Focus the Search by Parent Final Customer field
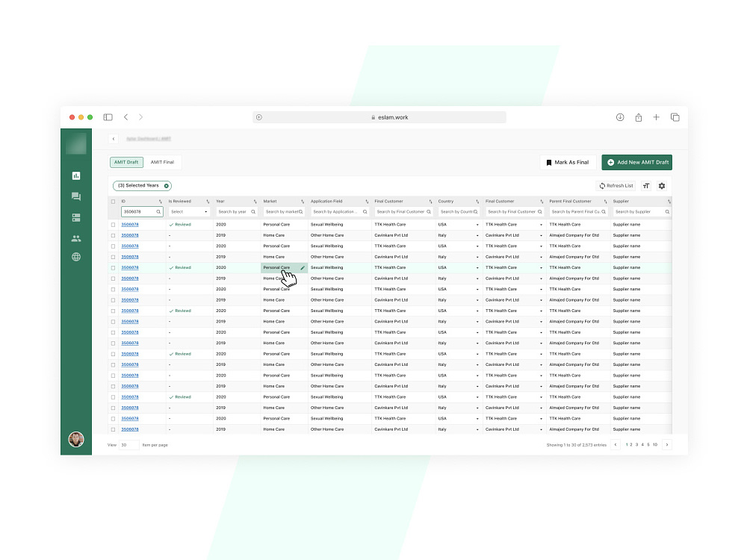The image size is (747, 560). pyautogui.click(x=579, y=212)
